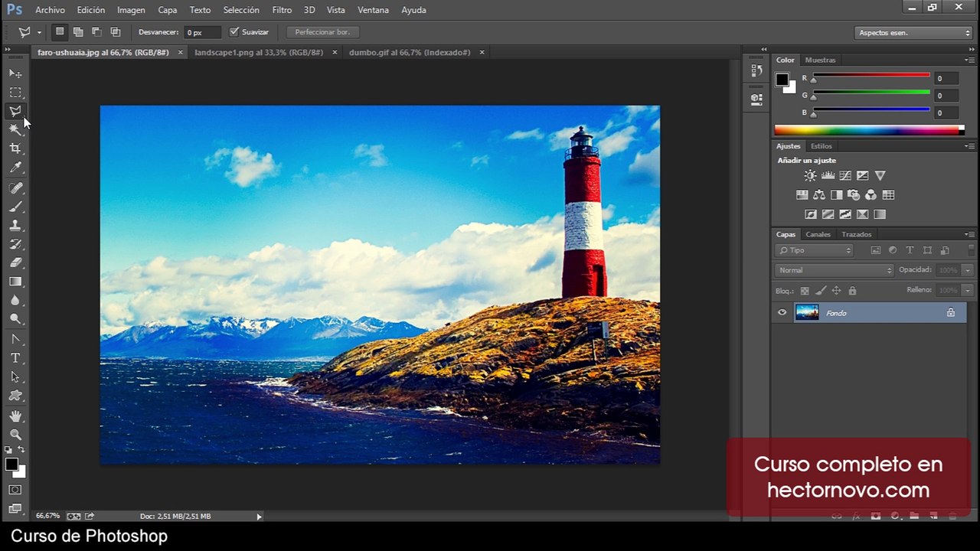Add a Brightness/Contrast adjustment
This screenshot has width=980, height=551.
810,175
